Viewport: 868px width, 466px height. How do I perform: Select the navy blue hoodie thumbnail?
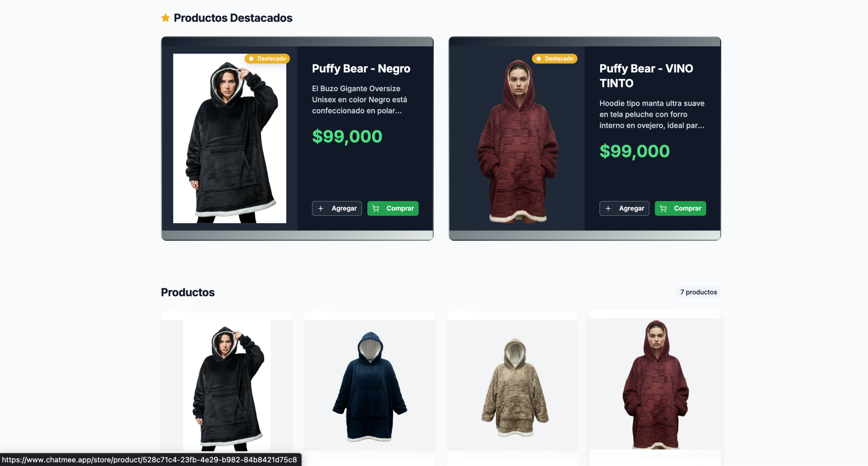(370, 385)
